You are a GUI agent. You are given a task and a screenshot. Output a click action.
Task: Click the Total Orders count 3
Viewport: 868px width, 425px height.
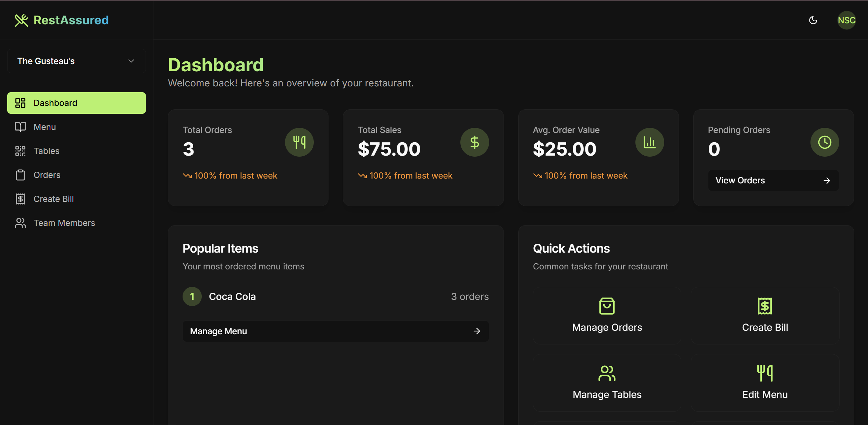(188, 149)
